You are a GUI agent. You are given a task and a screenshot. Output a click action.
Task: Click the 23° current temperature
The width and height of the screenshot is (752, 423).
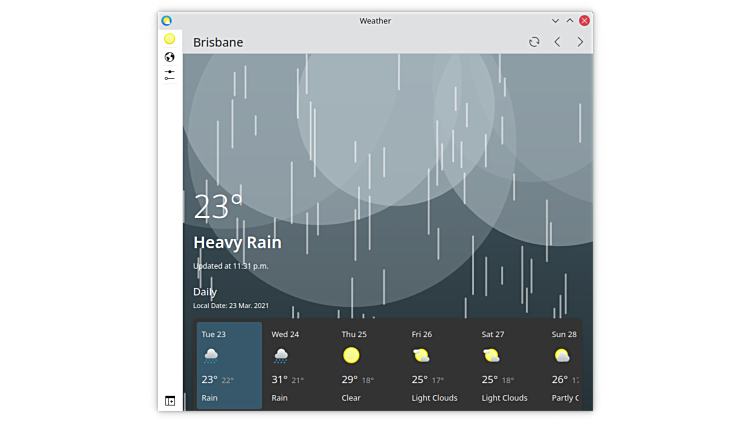pos(218,207)
